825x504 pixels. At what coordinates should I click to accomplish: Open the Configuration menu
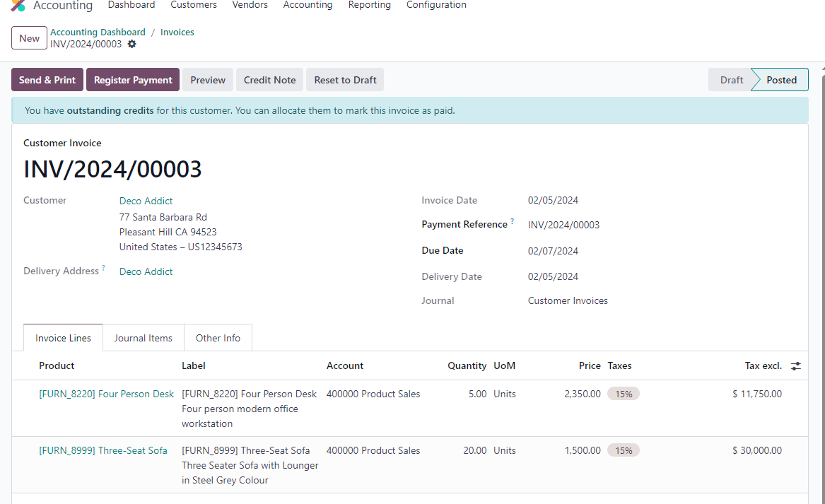pos(436,5)
